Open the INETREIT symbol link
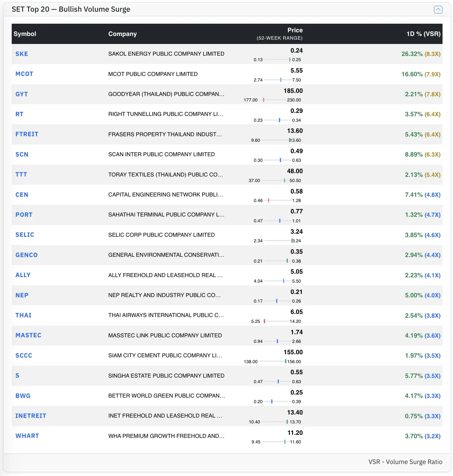The width and height of the screenshot is (453, 476). coord(31,416)
